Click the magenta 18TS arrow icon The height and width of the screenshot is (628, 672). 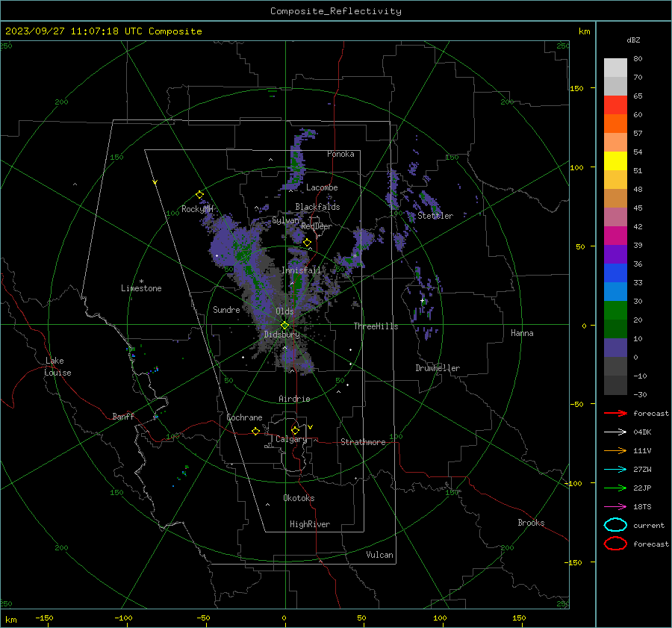[615, 506]
